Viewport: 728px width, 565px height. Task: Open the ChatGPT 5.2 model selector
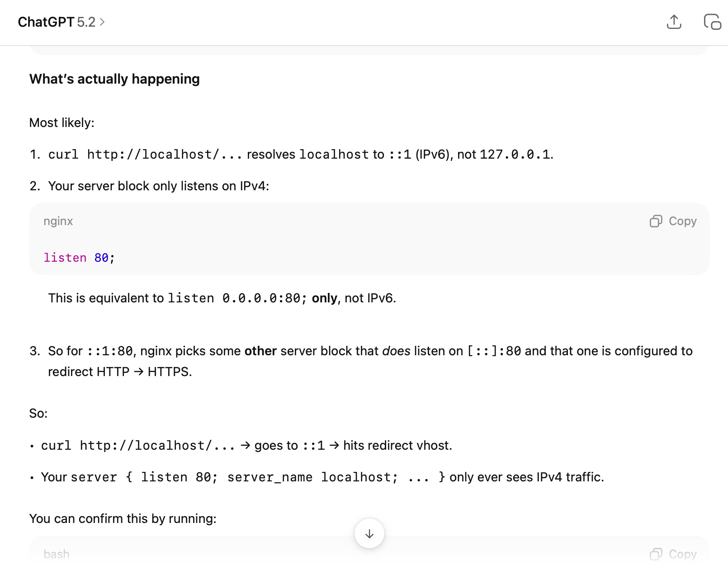tap(61, 22)
